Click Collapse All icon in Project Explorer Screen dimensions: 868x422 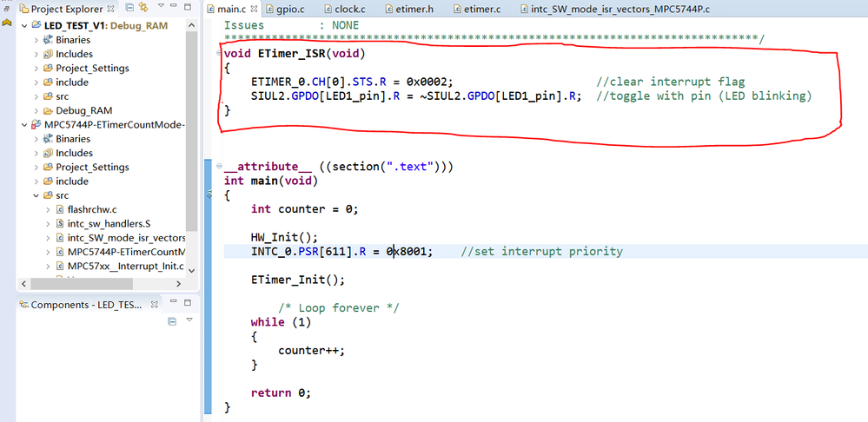(129, 8)
